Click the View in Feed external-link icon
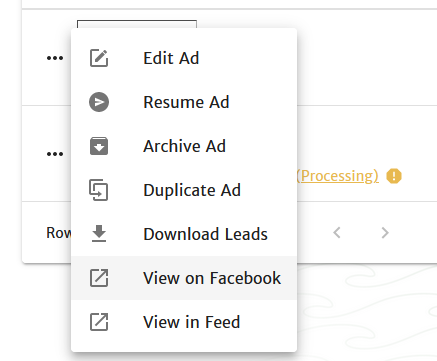 point(99,322)
